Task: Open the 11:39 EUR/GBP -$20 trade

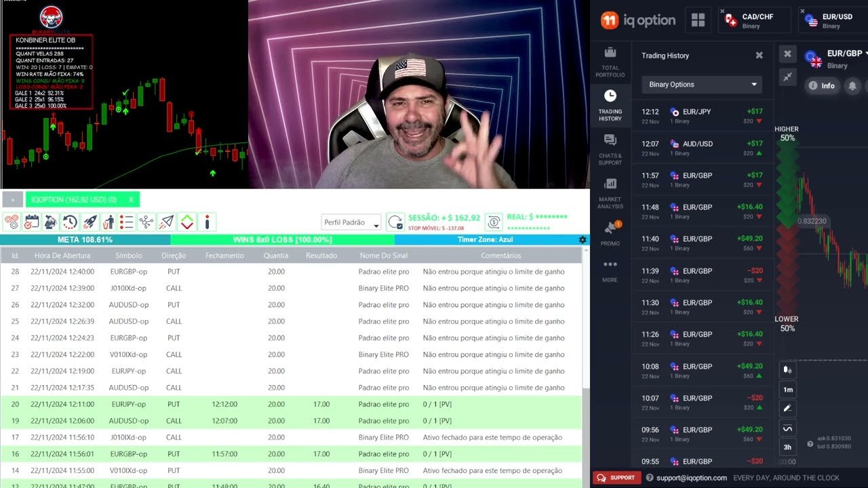Action: (703, 274)
